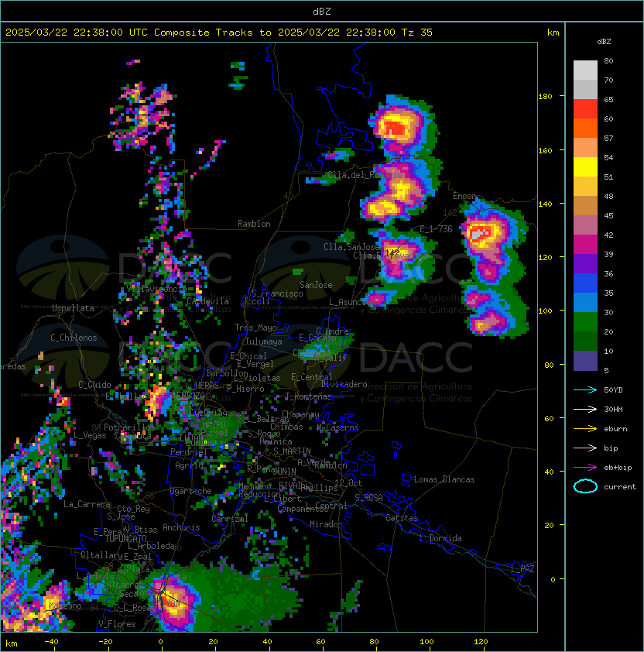The image size is (644, 652).
Task: Click the 'eburn' legend label
Action: (x=615, y=429)
